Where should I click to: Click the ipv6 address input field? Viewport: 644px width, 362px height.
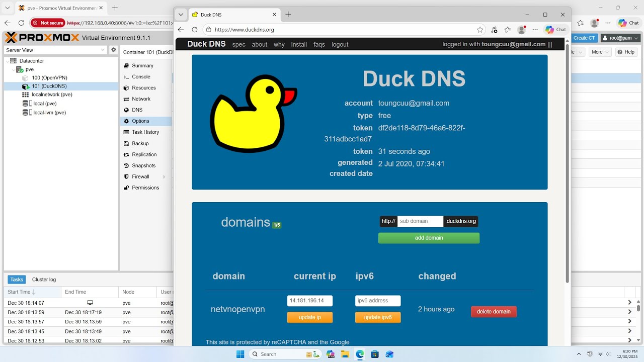(x=378, y=301)
